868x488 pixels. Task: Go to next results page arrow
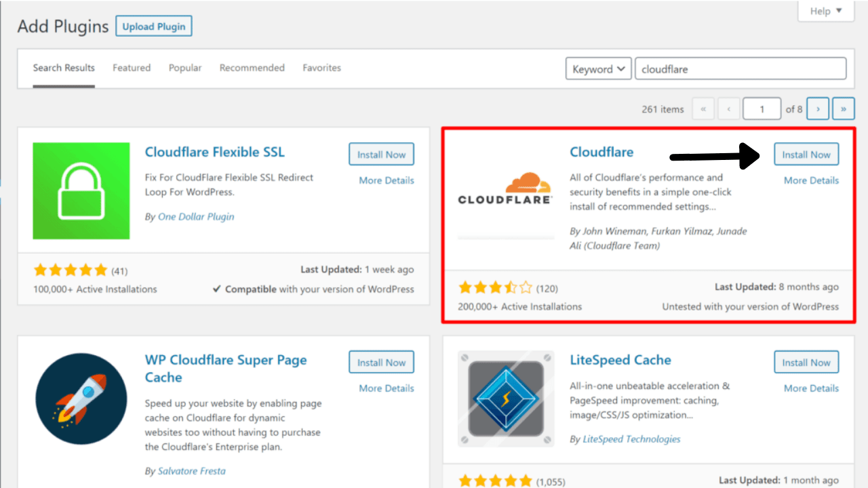tap(818, 108)
